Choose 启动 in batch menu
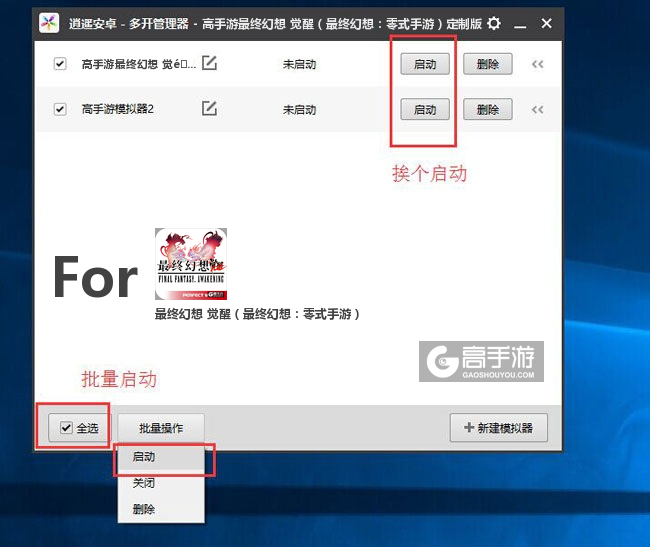This screenshot has width=650, height=547. point(161,457)
